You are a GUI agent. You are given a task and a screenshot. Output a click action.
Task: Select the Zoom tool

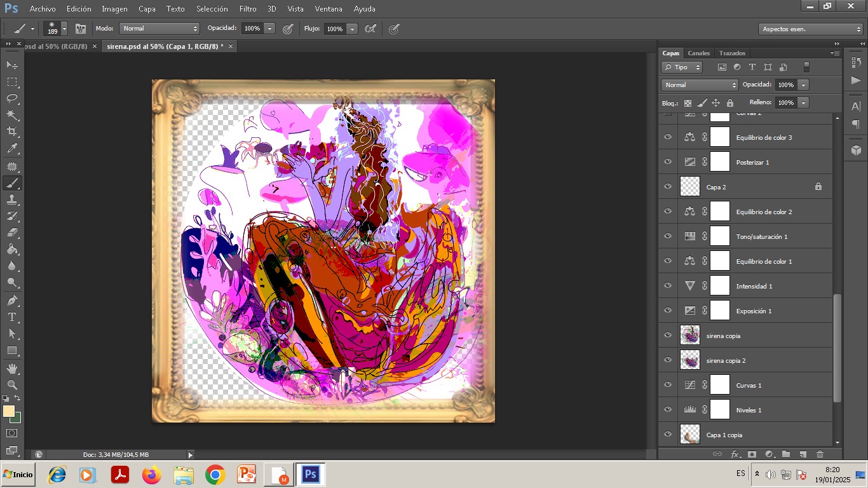click(12, 384)
